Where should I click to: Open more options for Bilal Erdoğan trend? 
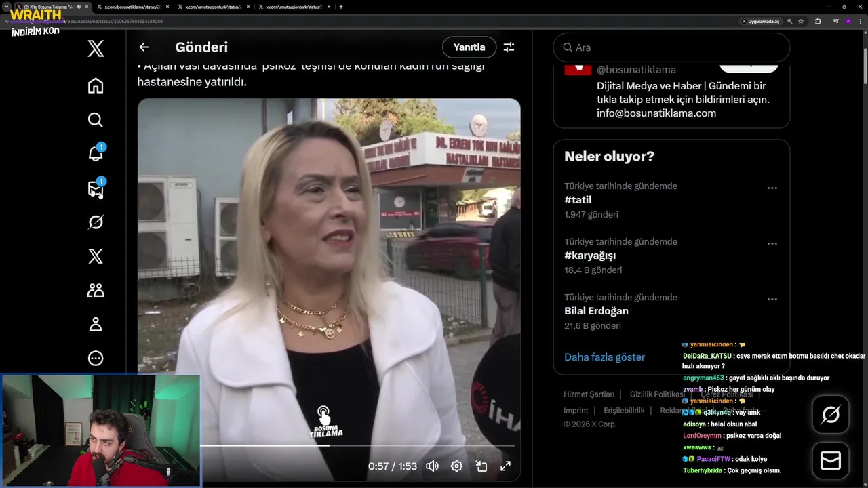[772, 299]
